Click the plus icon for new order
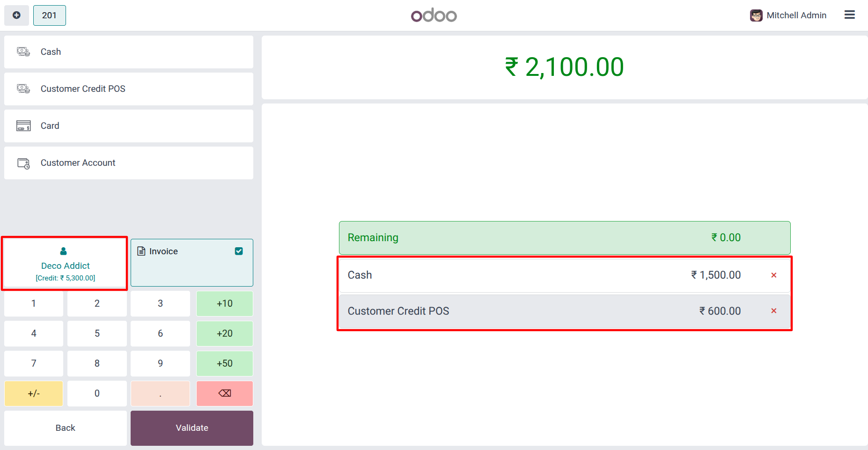The height and width of the screenshot is (450, 868). (x=16, y=15)
